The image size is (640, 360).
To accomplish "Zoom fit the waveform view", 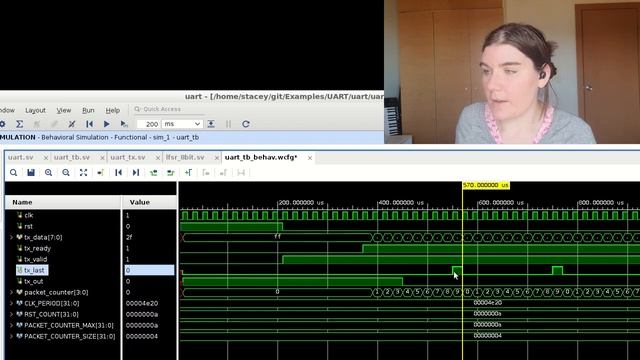I will [x=83, y=173].
